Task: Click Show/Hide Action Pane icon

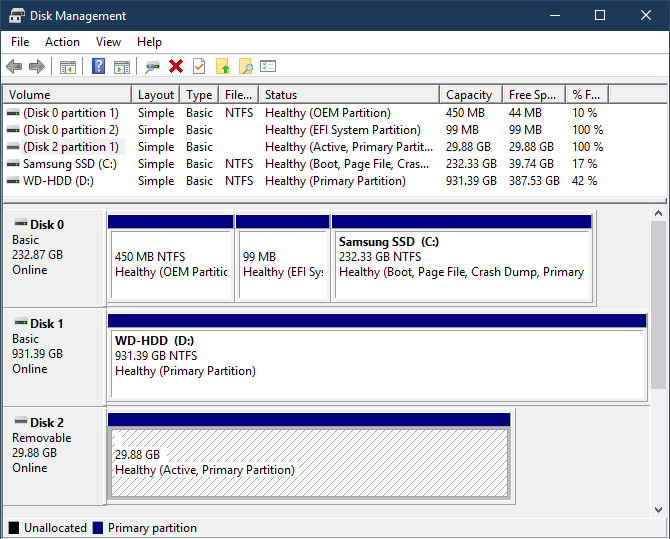Action: (122, 67)
